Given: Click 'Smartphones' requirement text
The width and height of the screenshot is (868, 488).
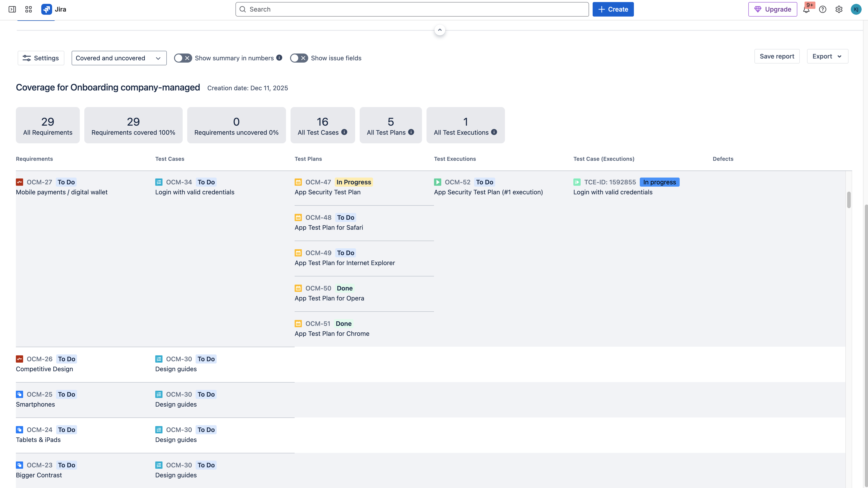Looking at the screenshot, I should 35,405.
